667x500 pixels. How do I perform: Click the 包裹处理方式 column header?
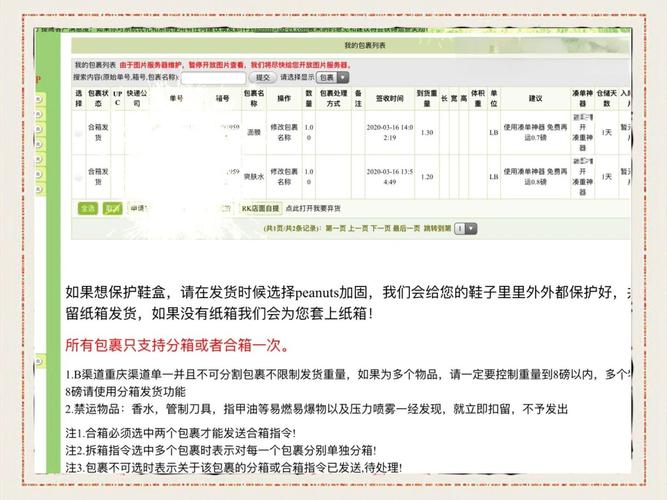click(334, 98)
